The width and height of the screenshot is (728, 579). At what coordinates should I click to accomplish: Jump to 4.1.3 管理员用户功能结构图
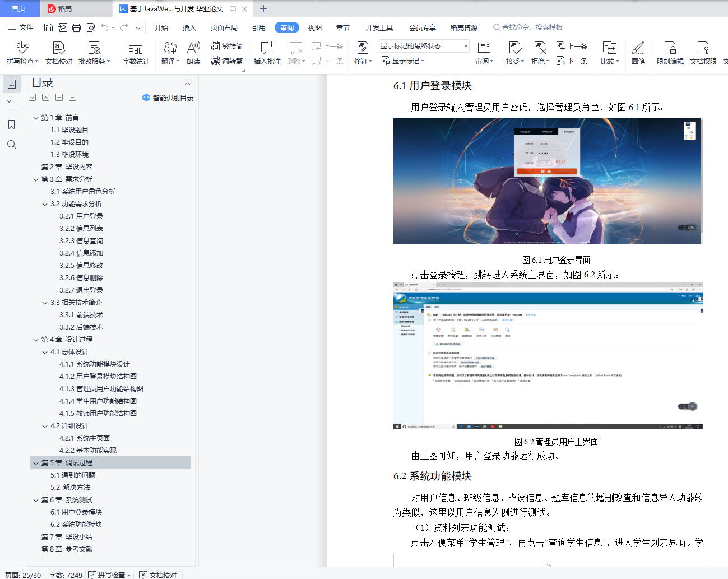(x=101, y=389)
